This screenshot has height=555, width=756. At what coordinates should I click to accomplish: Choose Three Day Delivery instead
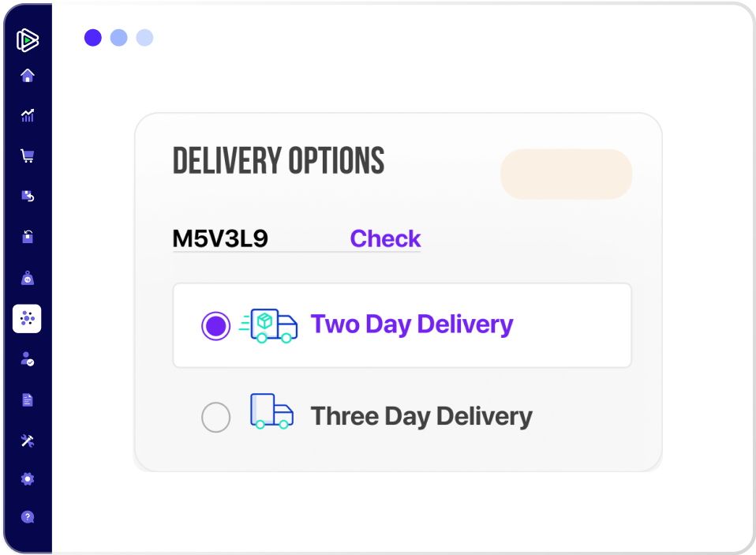click(x=215, y=417)
